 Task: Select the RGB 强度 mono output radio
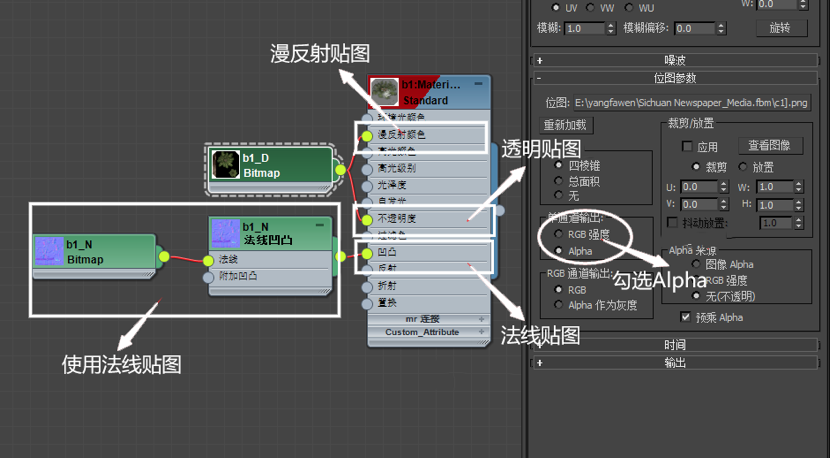tap(558, 234)
